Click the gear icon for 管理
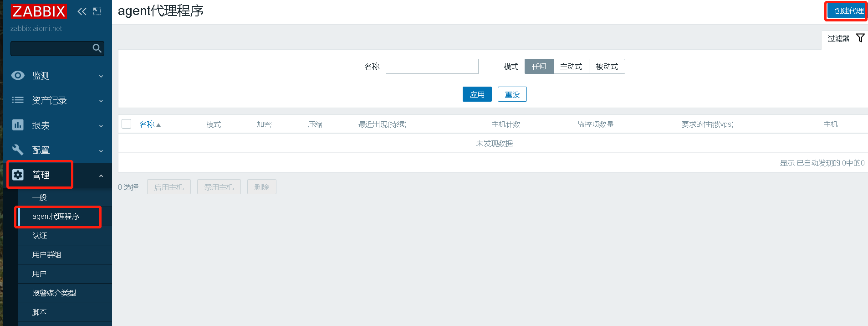The width and height of the screenshot is (868, 326). tap(18, 175)
